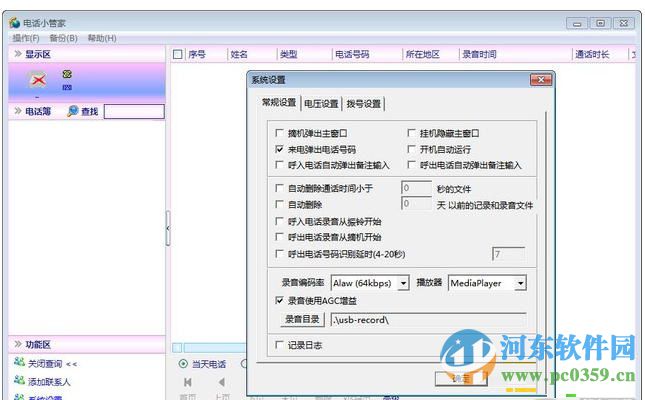
Task: Collapse the 功能区 panel chevron
Action: [x=18, y=344]
